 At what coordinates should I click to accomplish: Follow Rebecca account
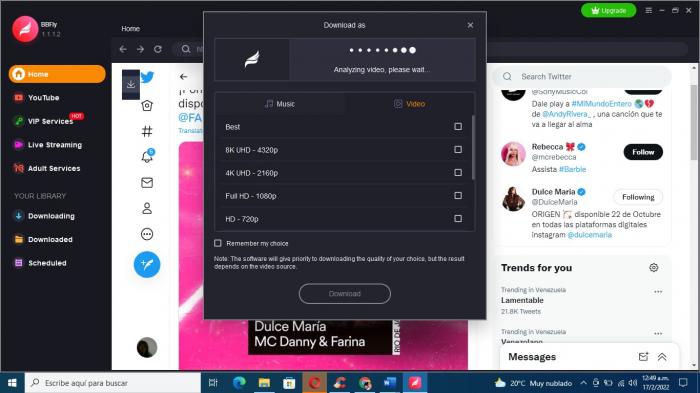click(643, 152)
